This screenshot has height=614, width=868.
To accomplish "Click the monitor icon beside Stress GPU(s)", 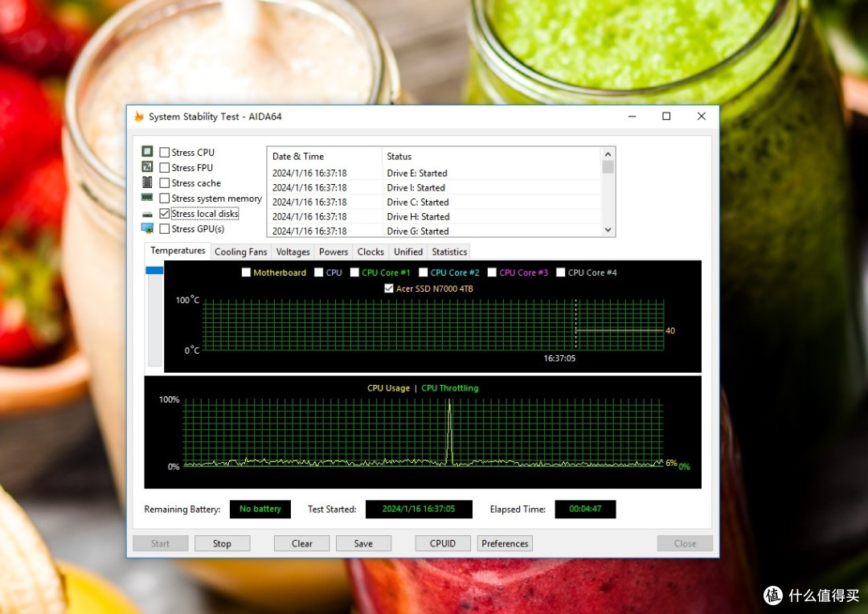I will (x=147, y=228).
